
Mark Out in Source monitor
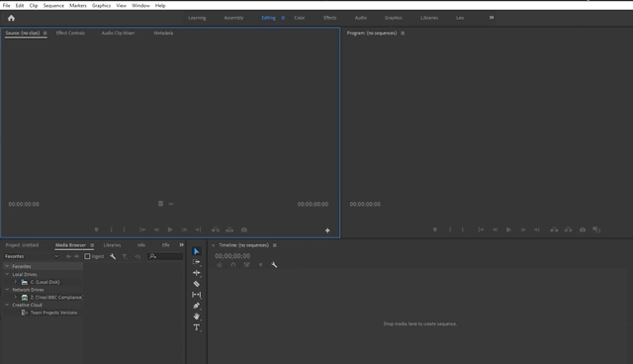tap(124, 229)
